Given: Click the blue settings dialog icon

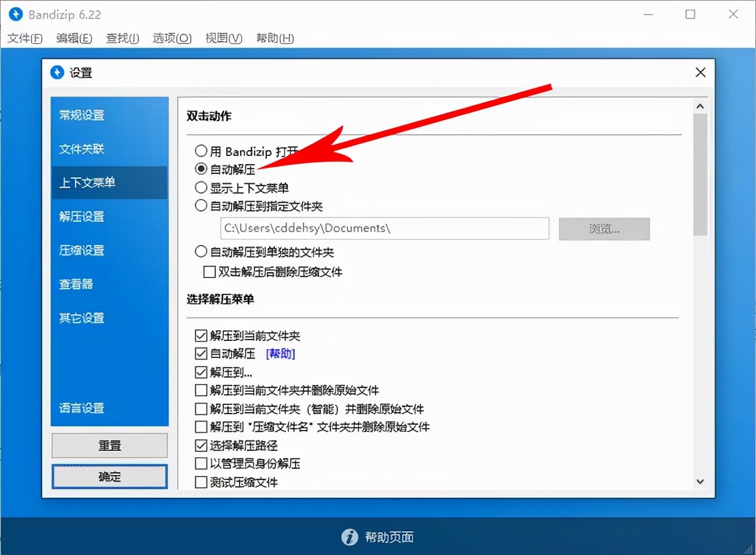Looking at the screenshot, I should click(x=57, y=72).
